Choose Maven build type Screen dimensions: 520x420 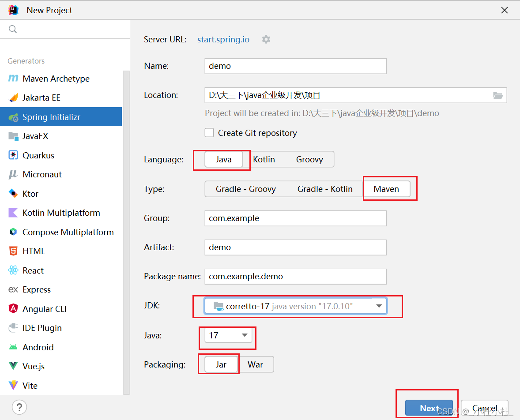pos(386,189)
